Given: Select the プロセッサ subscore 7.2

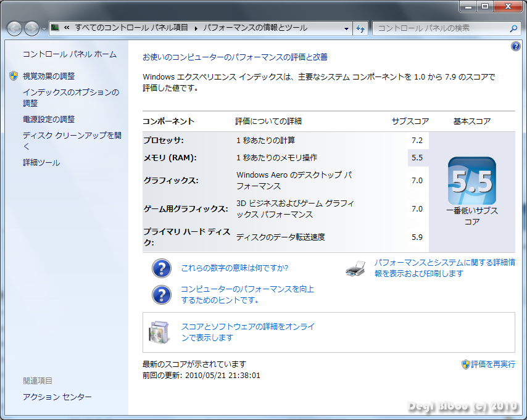Looking at the screenshot, I should tap(417, 141).
